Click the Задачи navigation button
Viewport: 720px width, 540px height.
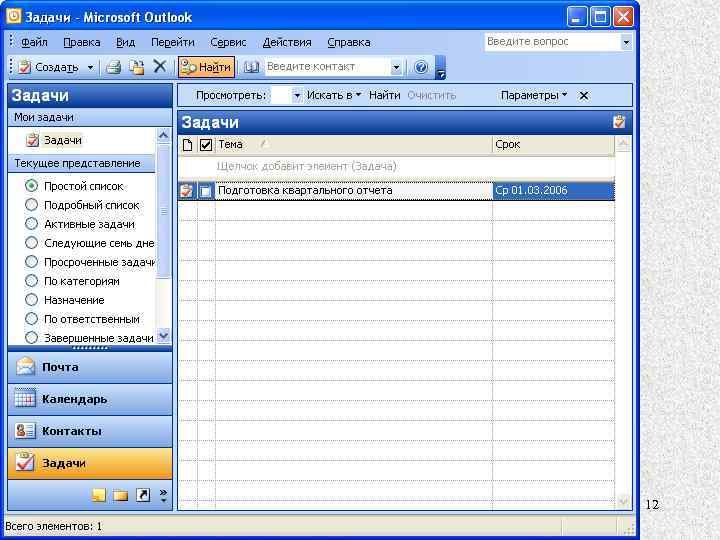click(x=90, y=463)
